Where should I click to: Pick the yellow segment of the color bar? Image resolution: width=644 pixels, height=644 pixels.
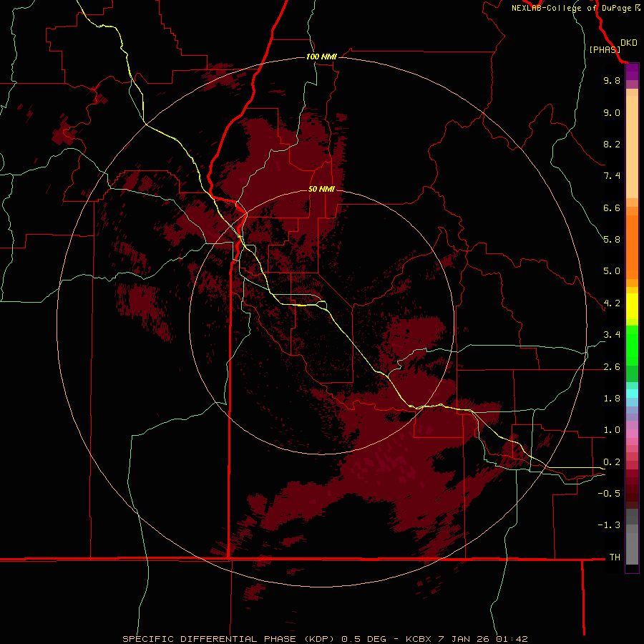coord(632,306)
